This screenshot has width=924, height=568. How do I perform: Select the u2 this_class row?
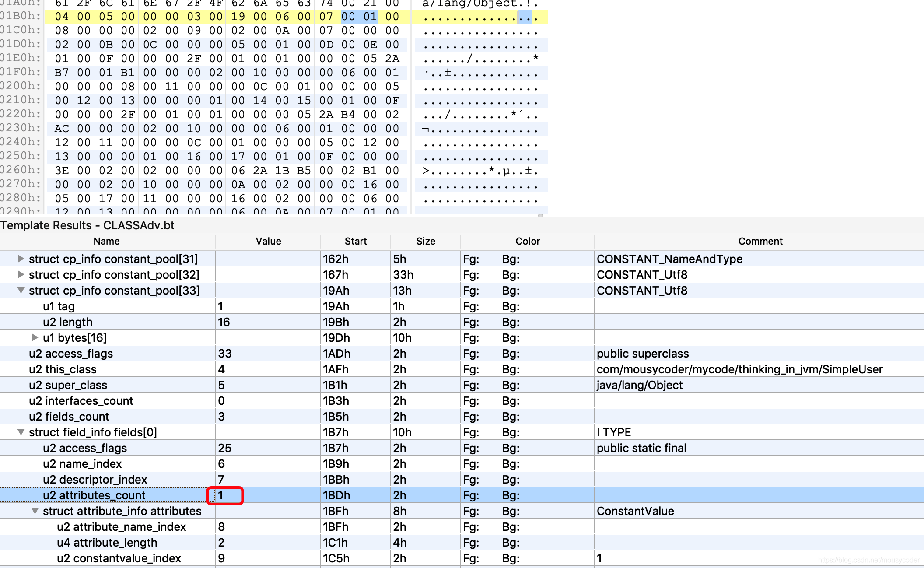point(63,369)
